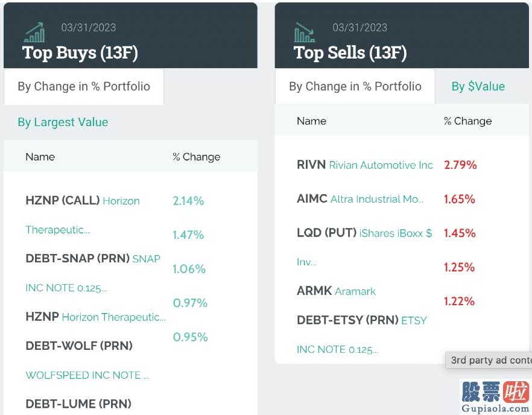Open HZNP (CALL) Horizon holding link
Screen dimensions: 532x415
tap(83, 200)
